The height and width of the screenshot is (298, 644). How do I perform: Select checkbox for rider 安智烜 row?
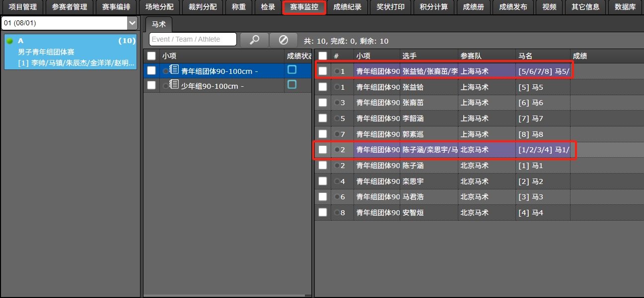(x=323, y=212)
